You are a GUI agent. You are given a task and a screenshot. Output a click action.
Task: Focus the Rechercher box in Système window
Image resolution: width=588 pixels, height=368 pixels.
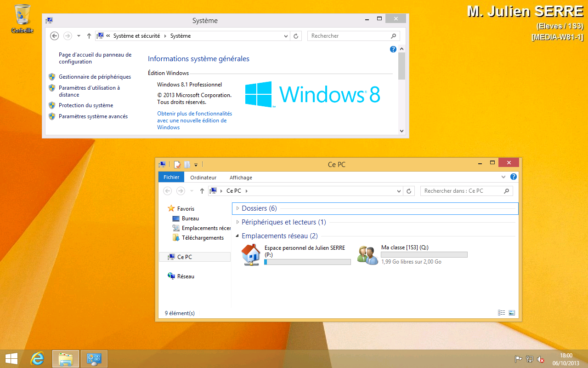354,36
